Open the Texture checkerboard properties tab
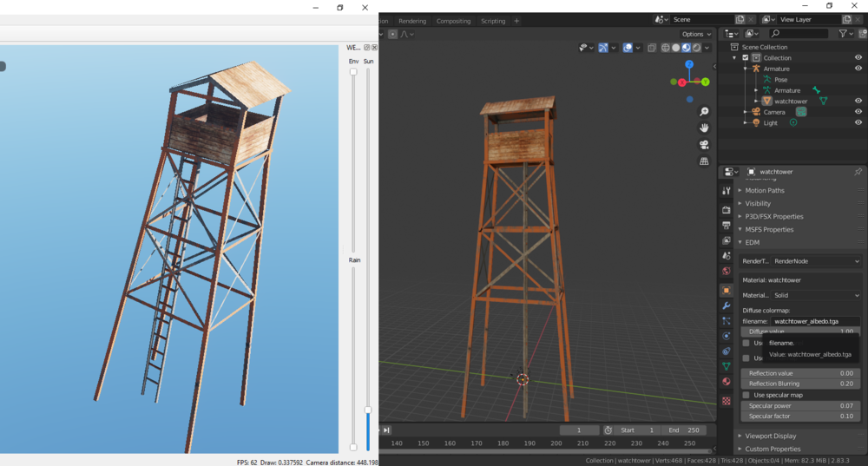This screenshot has width=868, height=466. click(727, 401)
